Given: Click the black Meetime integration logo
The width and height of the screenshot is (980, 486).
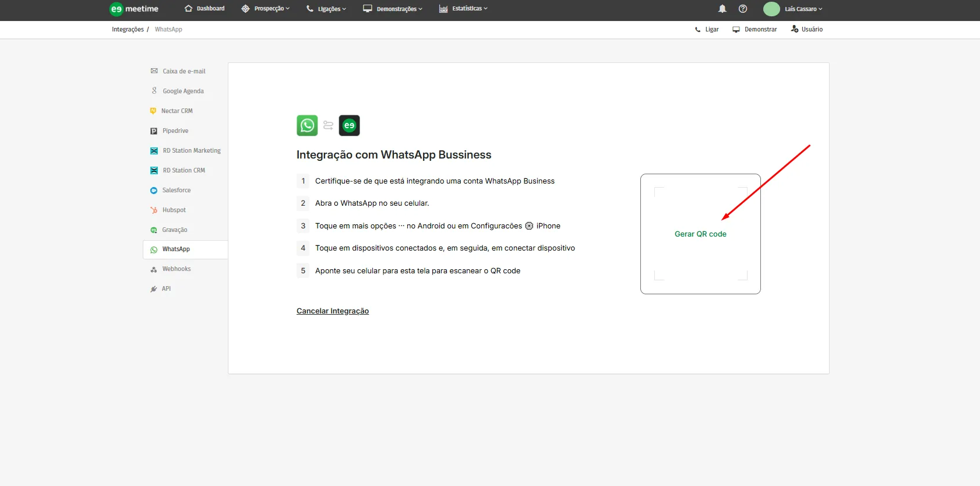Looking at the screenshot, I should (350, 125).
